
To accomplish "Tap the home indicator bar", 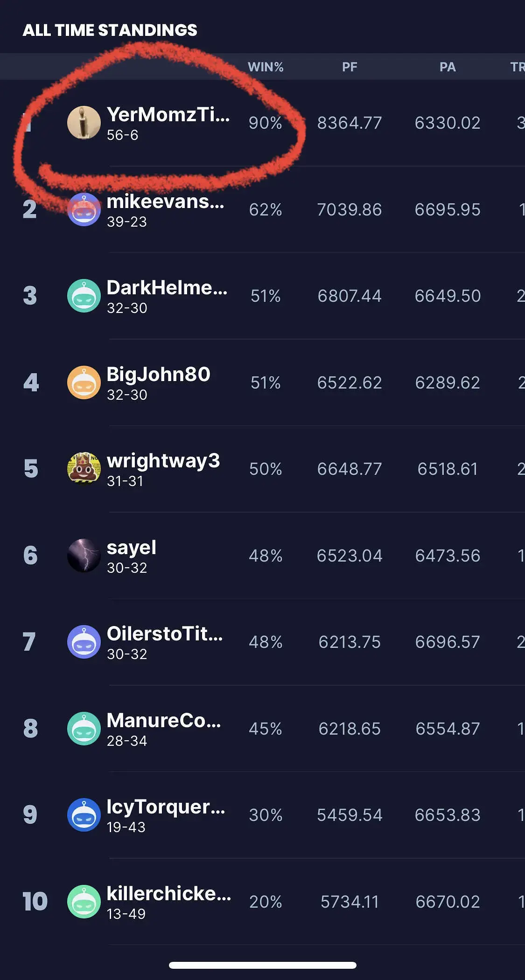I will pos(263,965).
